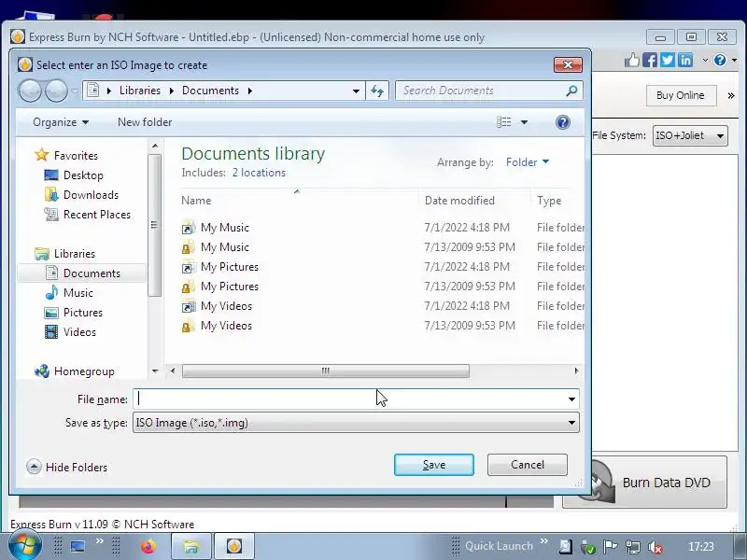Click the Express Burn taskbar button

pyautogui.click(x=234, y=546)
